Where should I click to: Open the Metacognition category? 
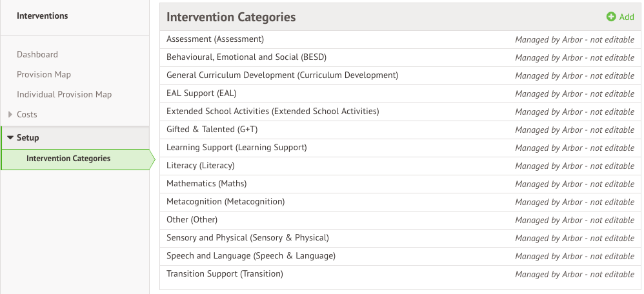(225, 202)
